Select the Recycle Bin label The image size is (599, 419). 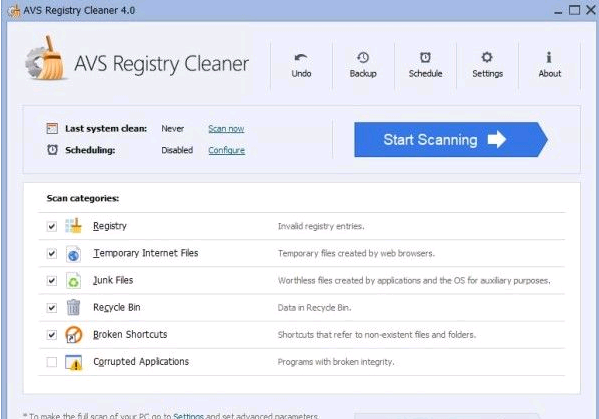(117, 307)
